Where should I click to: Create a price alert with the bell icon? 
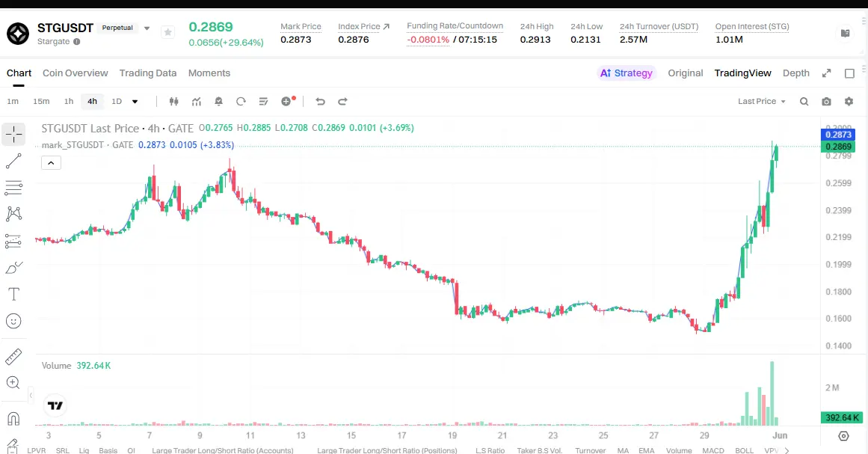tap(218, 101)
